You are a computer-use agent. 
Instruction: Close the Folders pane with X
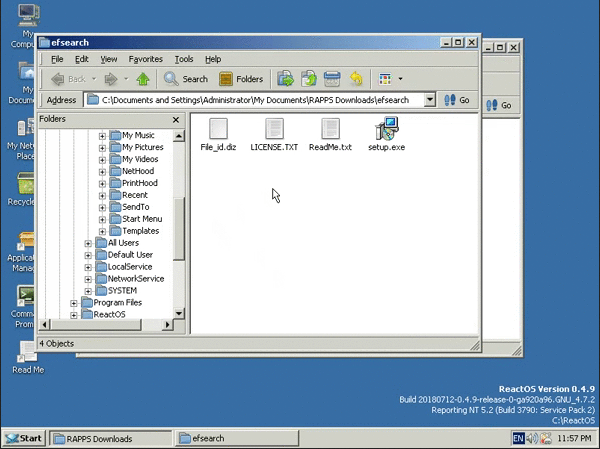[x=177, y=119]
